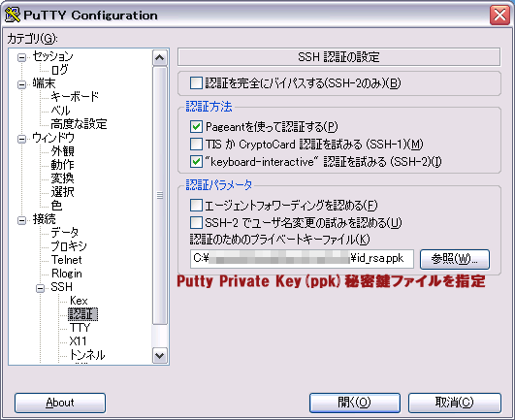
Task: Open キーボード settings category
Action: click(x=75, y=97)
